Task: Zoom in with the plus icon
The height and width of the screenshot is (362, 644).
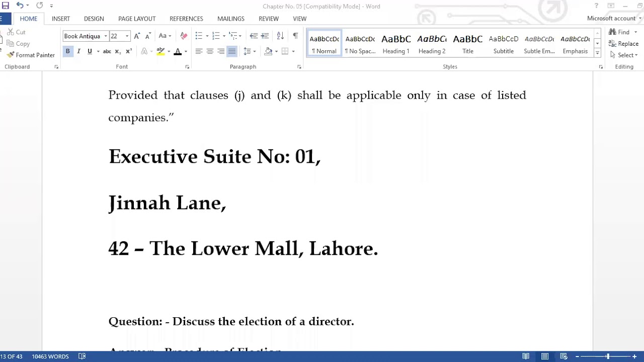Action: [x=634, y=356]
